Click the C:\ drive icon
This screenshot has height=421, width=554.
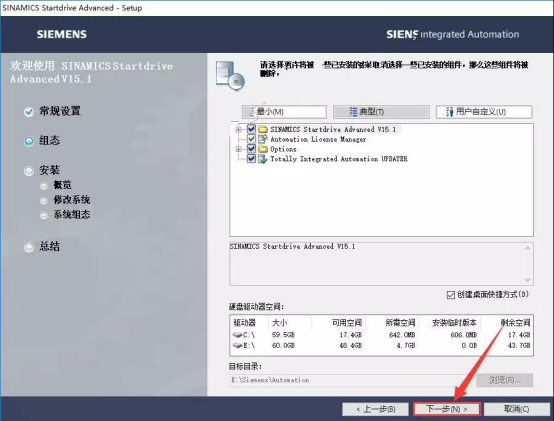pos(237,335)
